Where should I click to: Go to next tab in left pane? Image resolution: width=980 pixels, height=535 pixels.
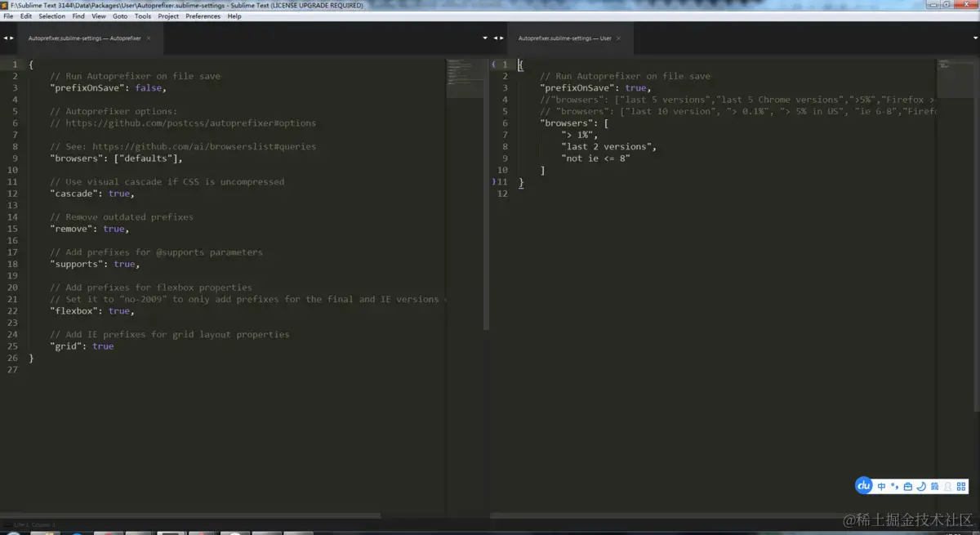(x=11, y=38)
